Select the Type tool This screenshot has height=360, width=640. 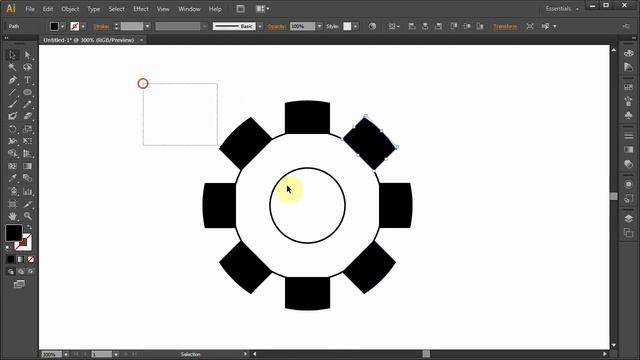tap(27, 80)
